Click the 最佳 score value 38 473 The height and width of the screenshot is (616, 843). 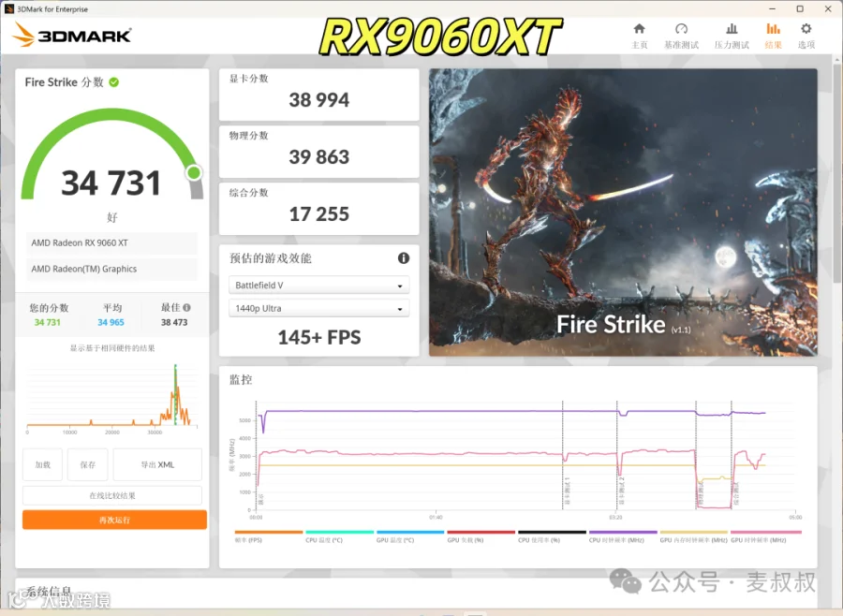(174, 323)
